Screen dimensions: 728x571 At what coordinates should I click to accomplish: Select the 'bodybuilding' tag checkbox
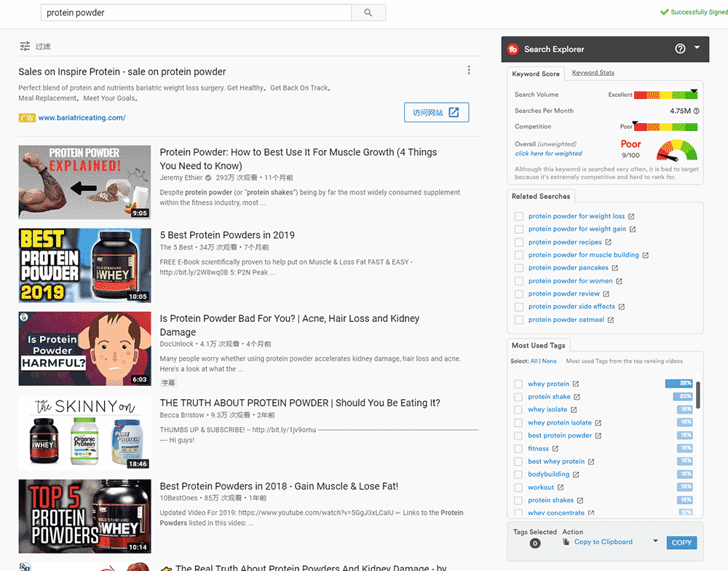click(x=518, y=474)
